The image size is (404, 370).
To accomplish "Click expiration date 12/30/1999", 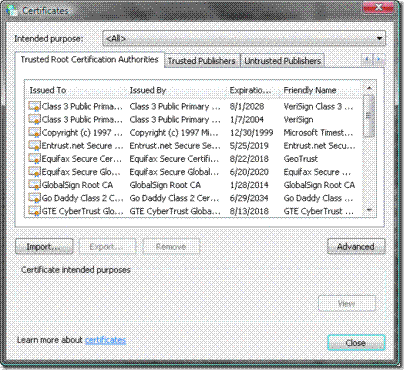I will click(x=251, y=133).
